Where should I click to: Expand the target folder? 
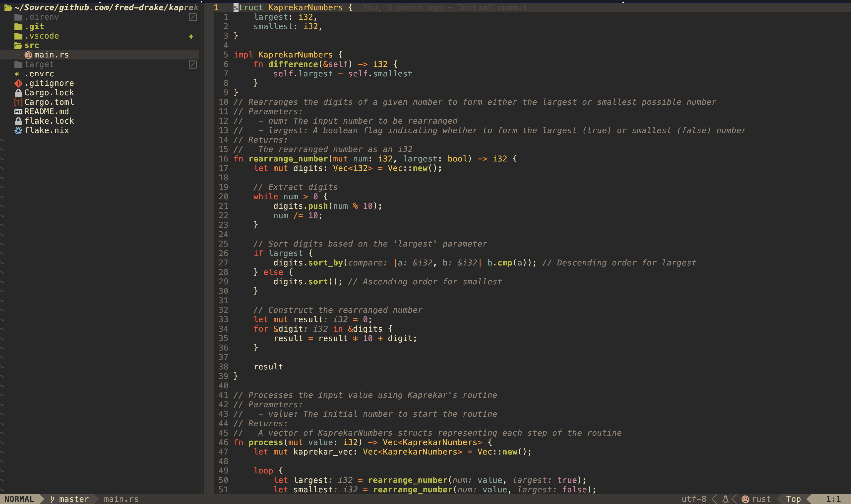tap(39, 64)
